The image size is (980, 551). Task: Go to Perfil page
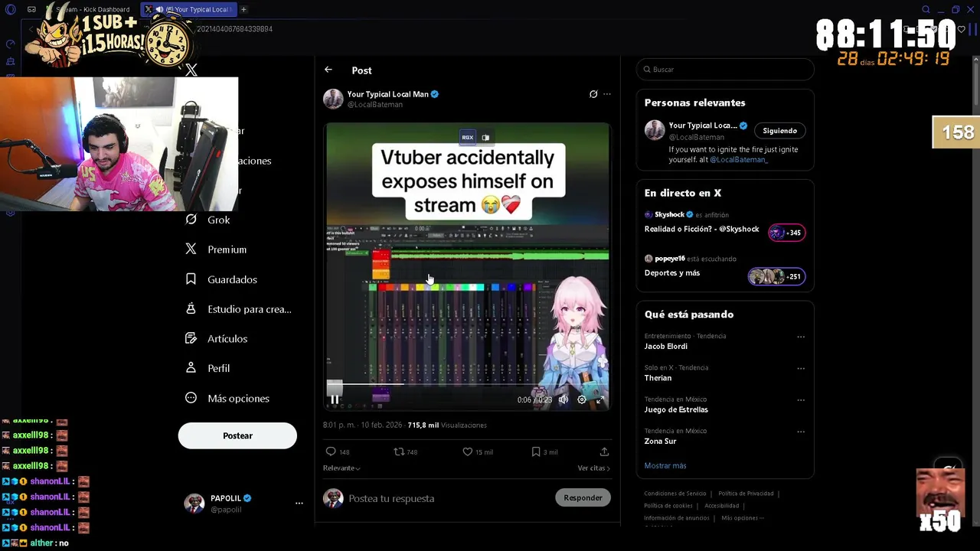pyautogui.click(x=207, y=368)
